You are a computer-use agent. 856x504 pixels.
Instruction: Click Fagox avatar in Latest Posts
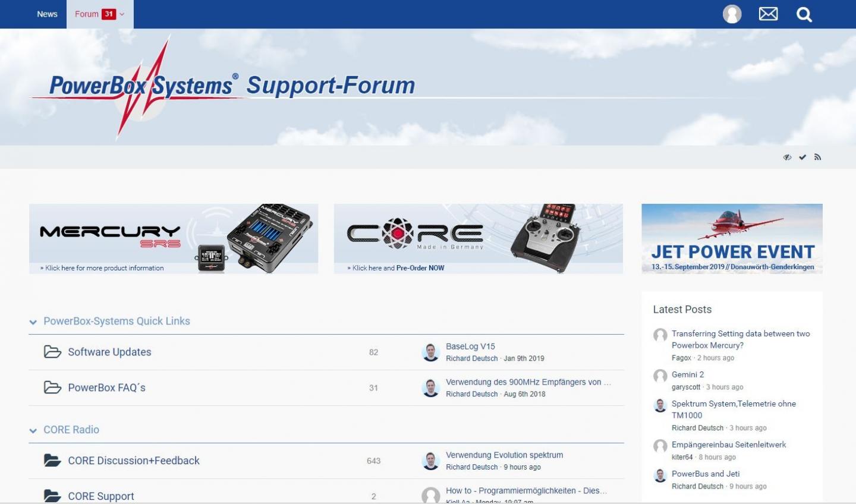pyautogui.click(x=660, y=335)
